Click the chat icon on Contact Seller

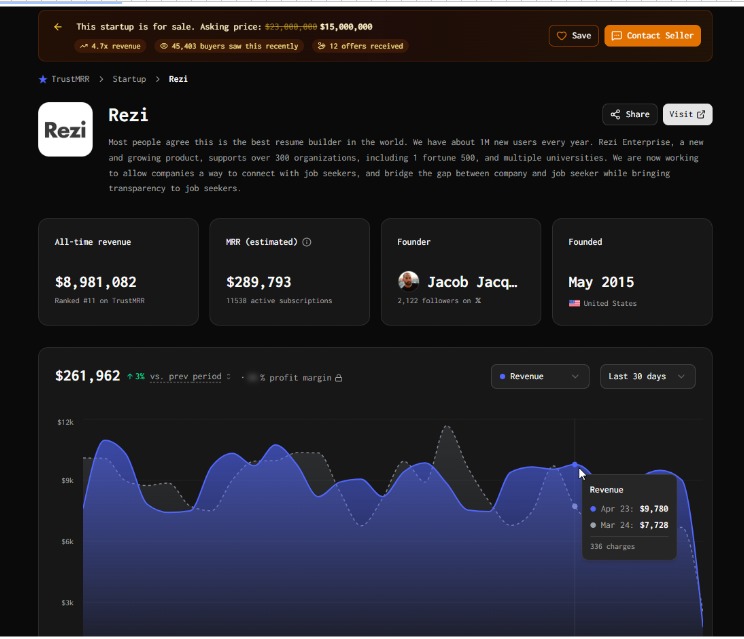click(x=616, y=36)
